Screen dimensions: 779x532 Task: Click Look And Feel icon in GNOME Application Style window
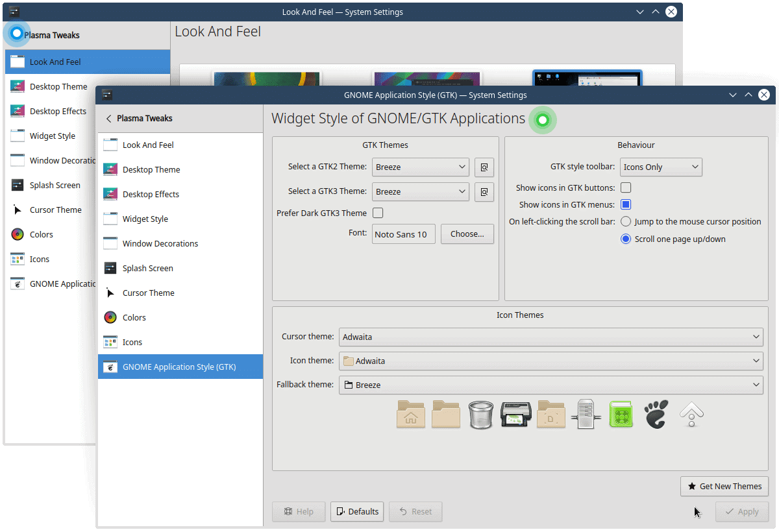110,145
